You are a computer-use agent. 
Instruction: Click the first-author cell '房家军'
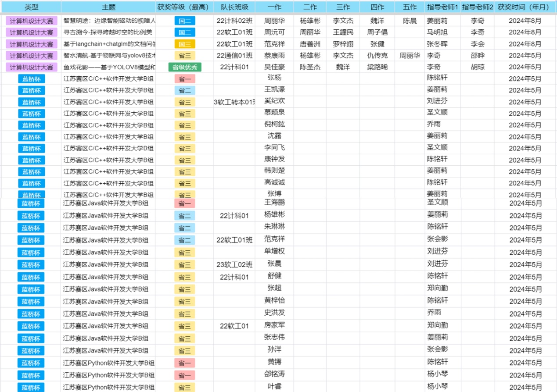point(274,325)
